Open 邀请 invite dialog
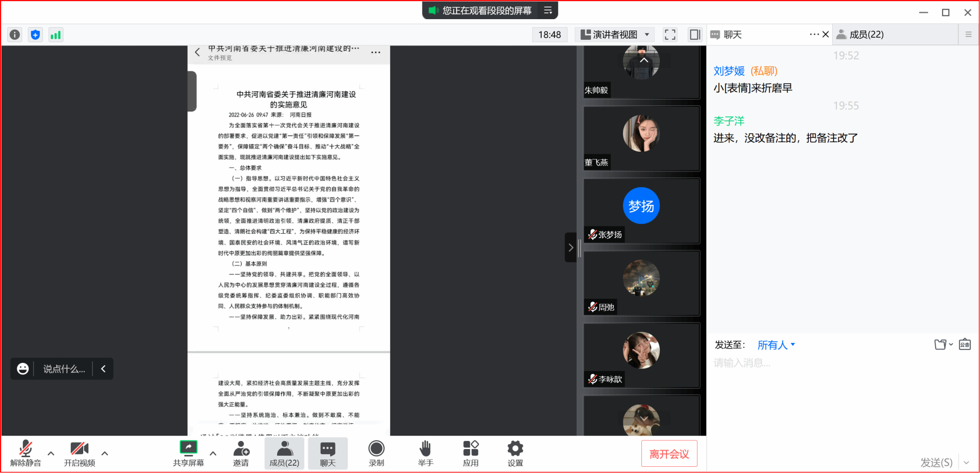980x473 pixels. pyautogui.click(x=241, y=453)
